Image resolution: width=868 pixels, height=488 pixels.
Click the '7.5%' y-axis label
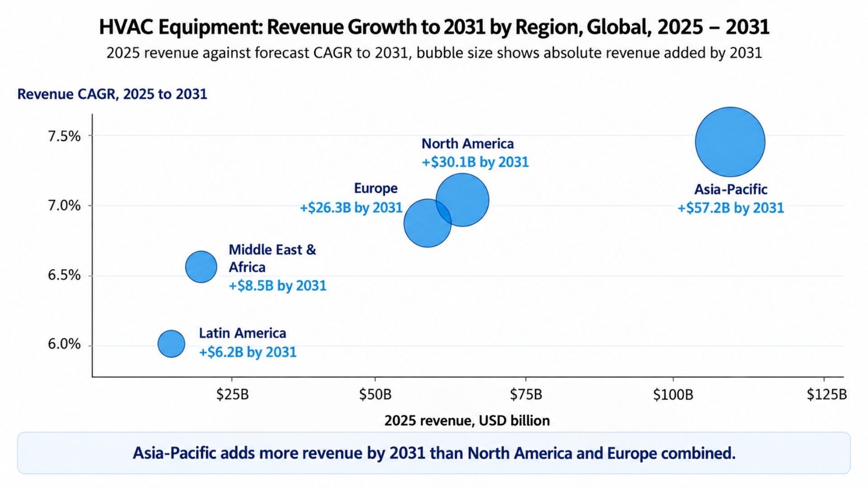coord(64,136)
